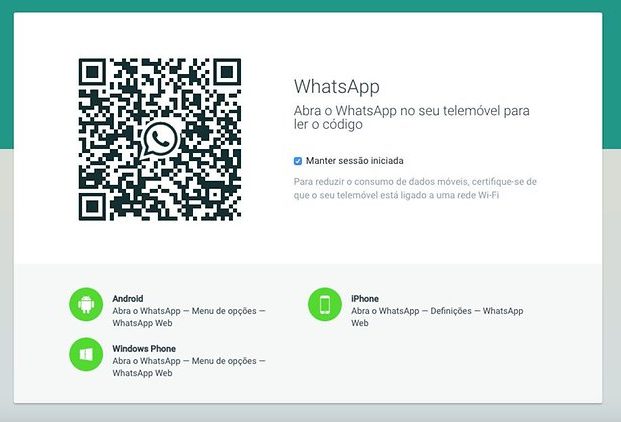Click the WhatsApp logo inside the QR code
The height and width of the screenshot is (422, 621).
click(x=160, y=140)
